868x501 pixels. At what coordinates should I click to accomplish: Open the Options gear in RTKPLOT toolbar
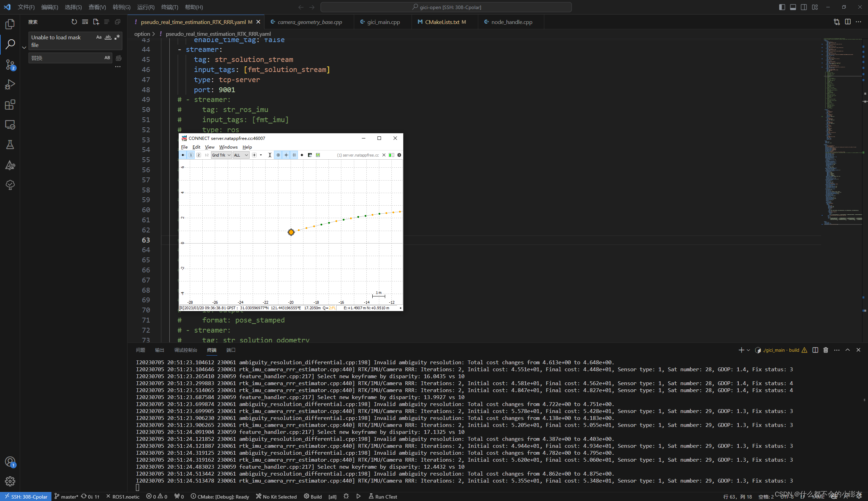coord(399,155)
